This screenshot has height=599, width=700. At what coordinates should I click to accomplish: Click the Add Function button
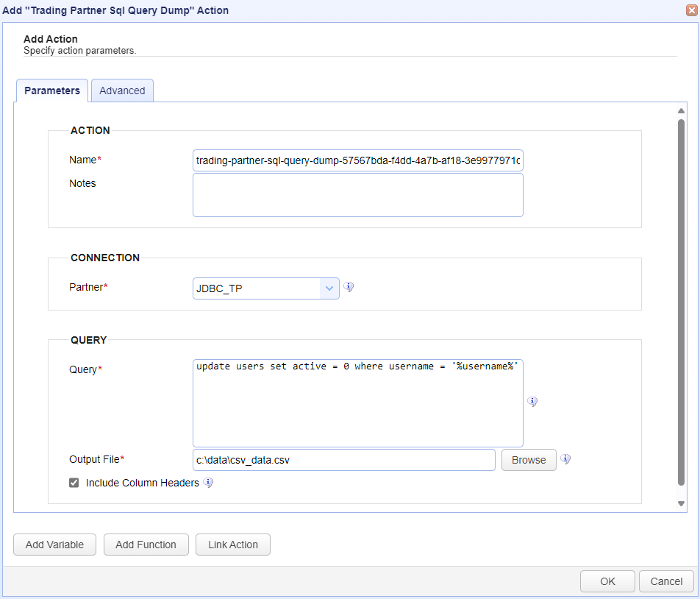146,545
